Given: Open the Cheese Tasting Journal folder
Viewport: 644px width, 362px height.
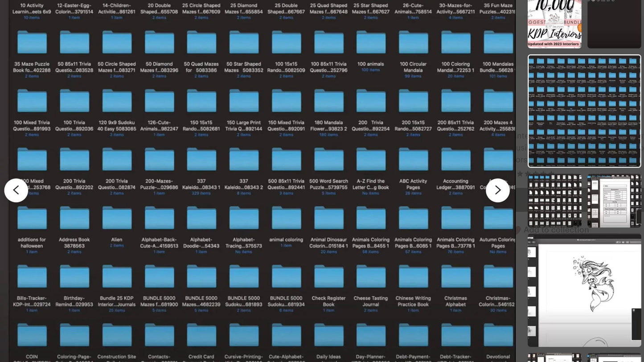Looking at the screenshot, I should click(371, 277).
